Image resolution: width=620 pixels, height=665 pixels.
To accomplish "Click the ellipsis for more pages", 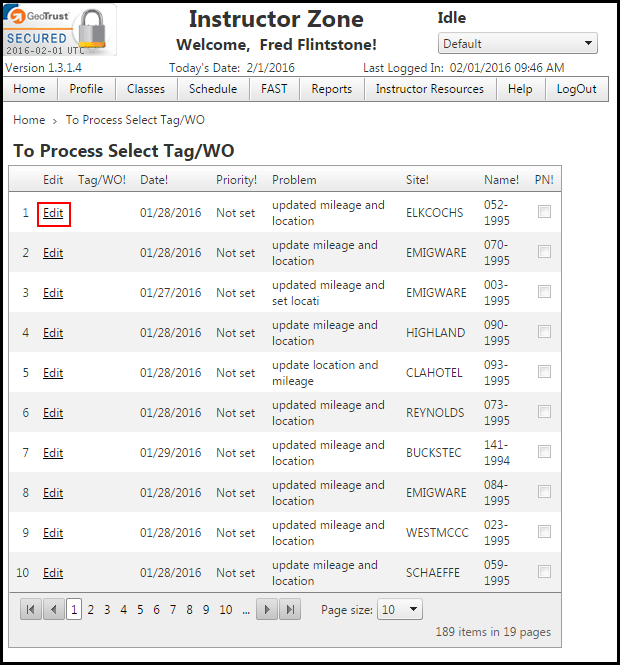I will coord(246,611).
